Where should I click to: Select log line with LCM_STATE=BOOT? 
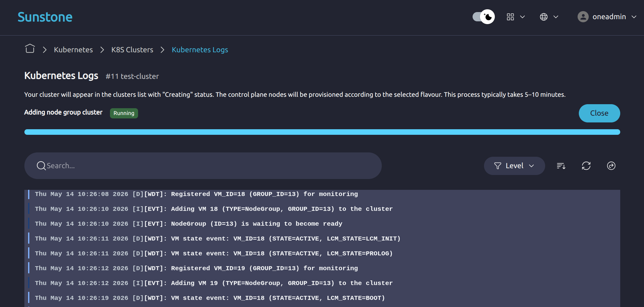[x=322, y=298]
